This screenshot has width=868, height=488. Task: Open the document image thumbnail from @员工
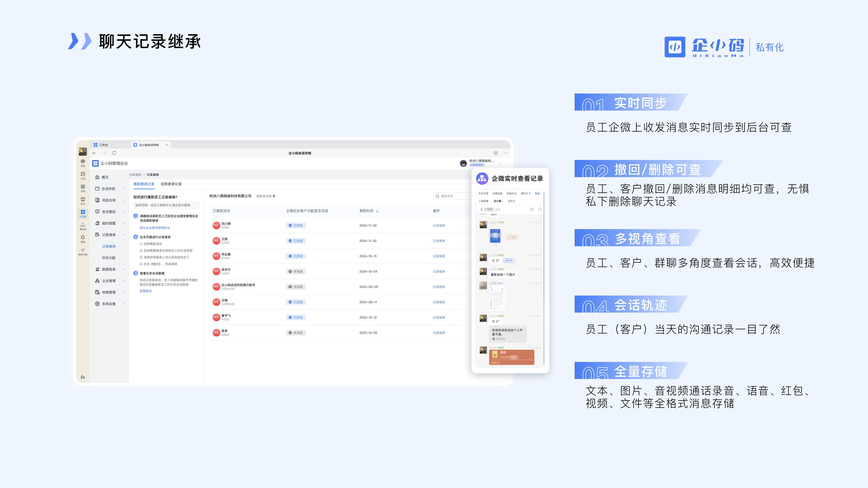click(497, 298)
